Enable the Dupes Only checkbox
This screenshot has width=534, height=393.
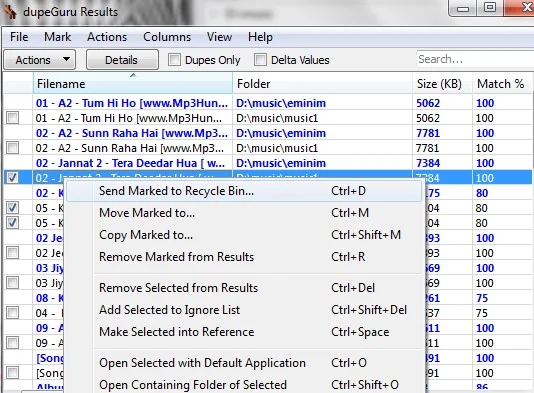pos(174,60)
